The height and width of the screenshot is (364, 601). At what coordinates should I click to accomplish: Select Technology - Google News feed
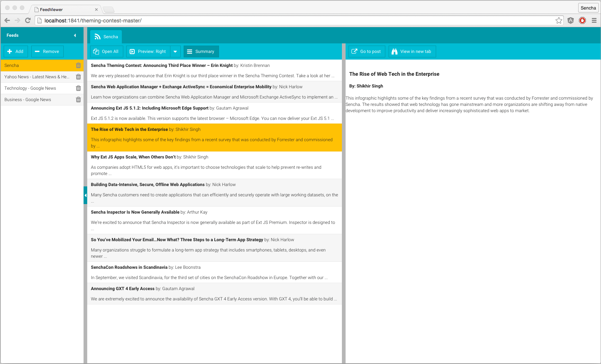(42, 88)
